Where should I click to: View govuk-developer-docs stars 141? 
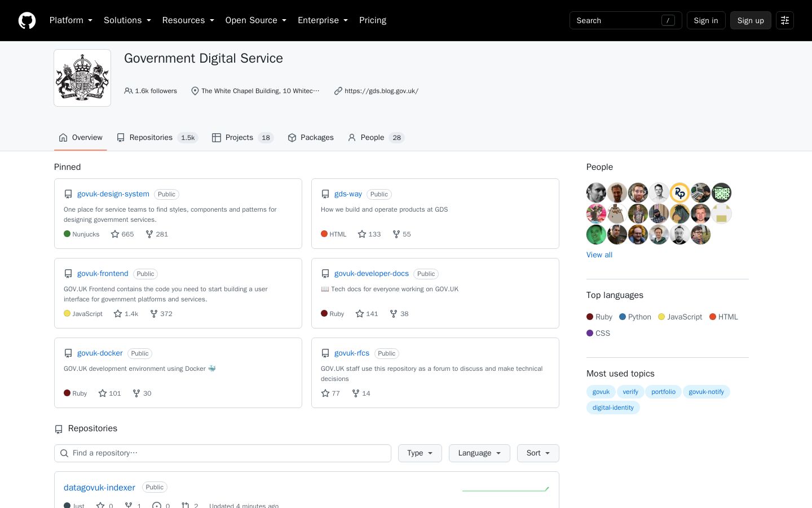[367, 314]
